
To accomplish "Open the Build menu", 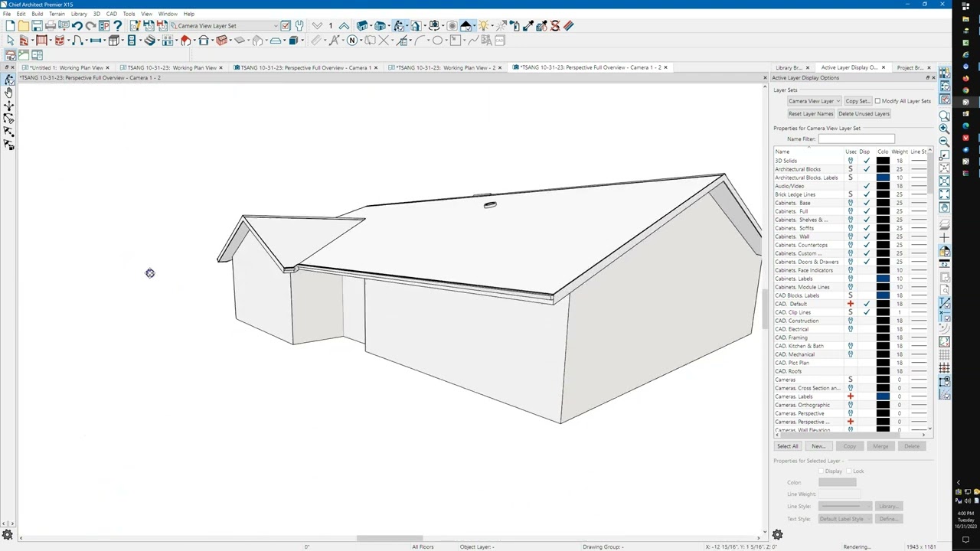I will (x=37, y=14).
